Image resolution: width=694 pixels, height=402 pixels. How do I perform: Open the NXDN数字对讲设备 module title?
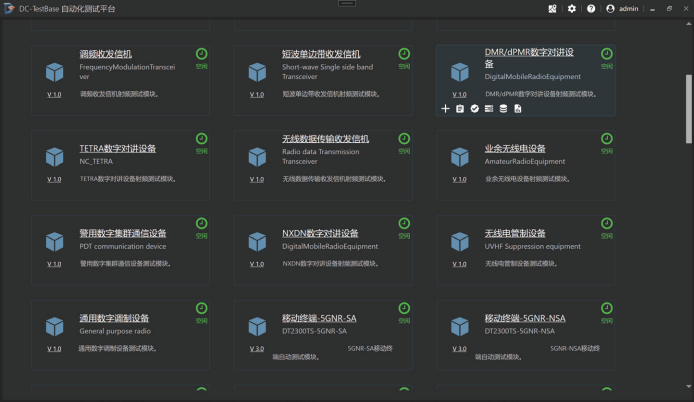click(319, 233)
